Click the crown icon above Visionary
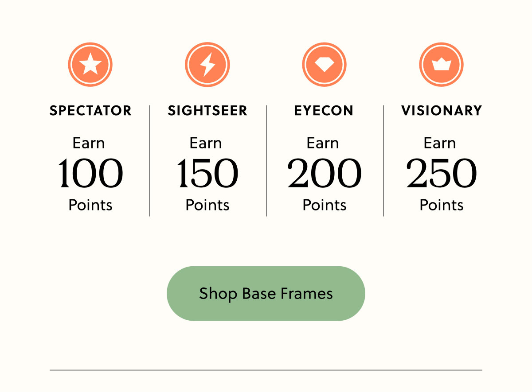Viewport: 532px width, 392px height. [441, 64]
